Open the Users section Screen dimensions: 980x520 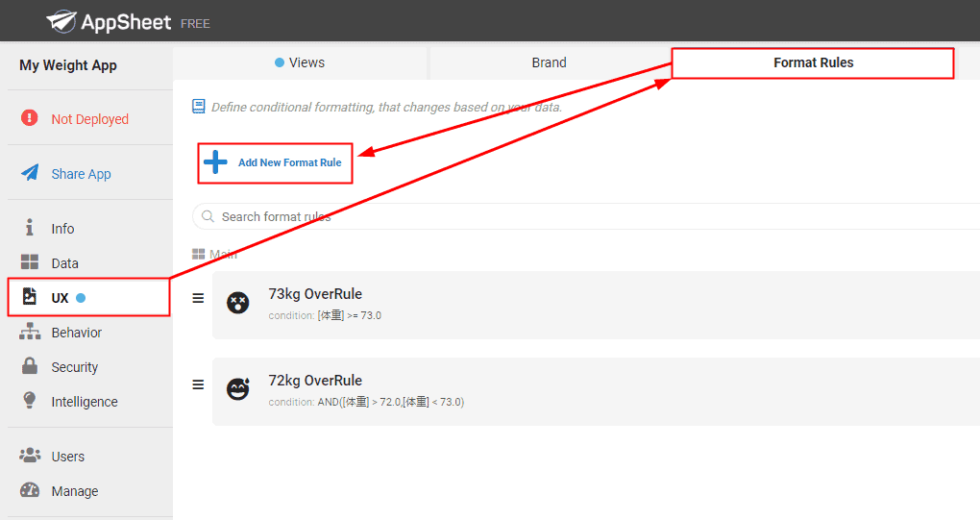(x=67, y=457)
